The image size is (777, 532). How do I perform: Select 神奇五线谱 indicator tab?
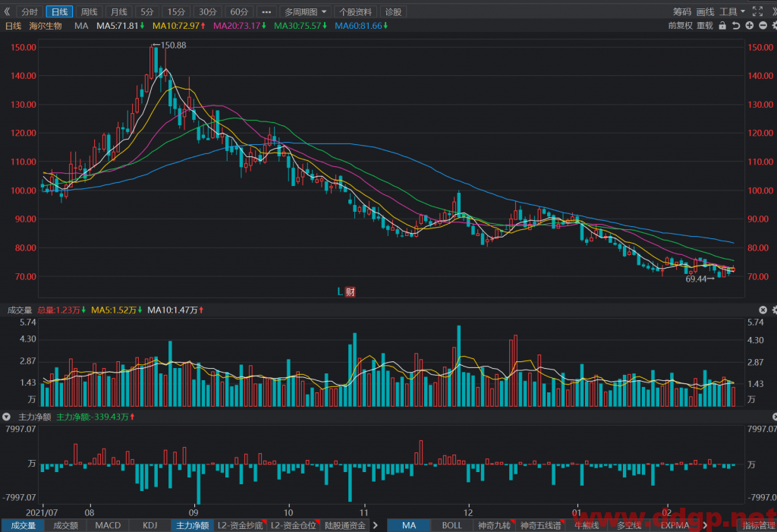pyautogui.click(x=540, y=526)
